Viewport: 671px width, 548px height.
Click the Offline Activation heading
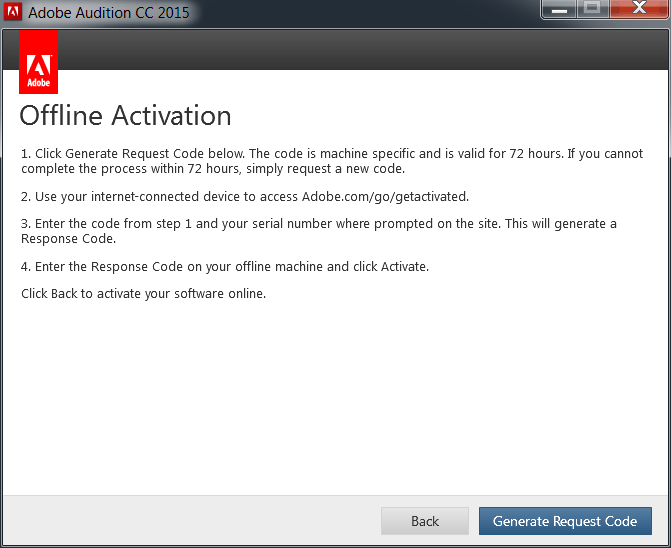point(125,116)
